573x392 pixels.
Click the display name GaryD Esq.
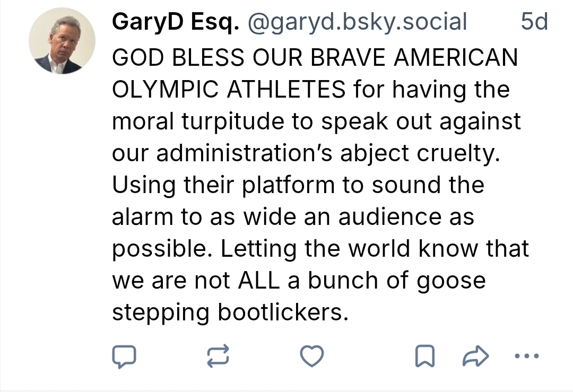(176, 22)
